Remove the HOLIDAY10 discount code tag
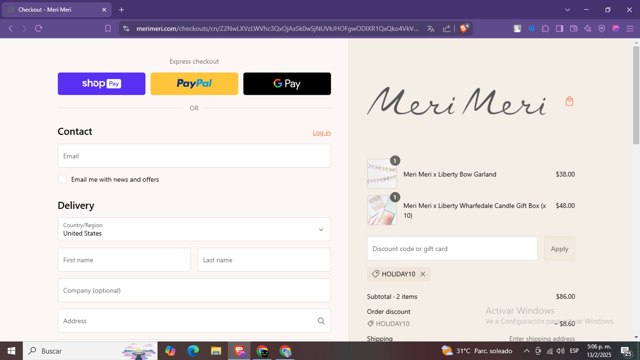This screenshot has height=360, width=640. (423, 274)
